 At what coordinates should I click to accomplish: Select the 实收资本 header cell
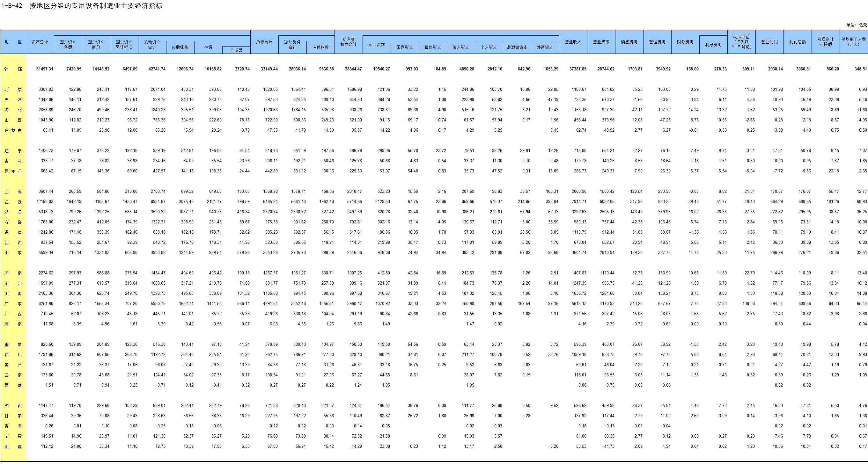(376, 44)
